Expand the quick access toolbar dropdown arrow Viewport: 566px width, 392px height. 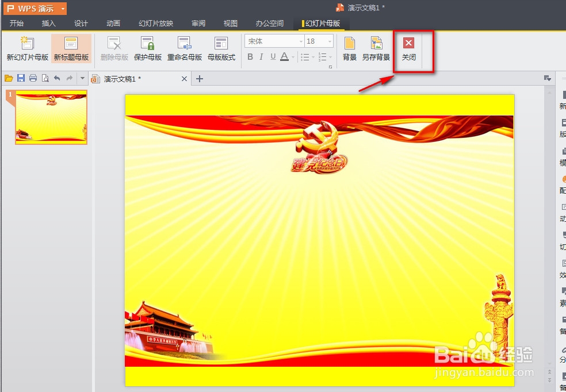82,78
